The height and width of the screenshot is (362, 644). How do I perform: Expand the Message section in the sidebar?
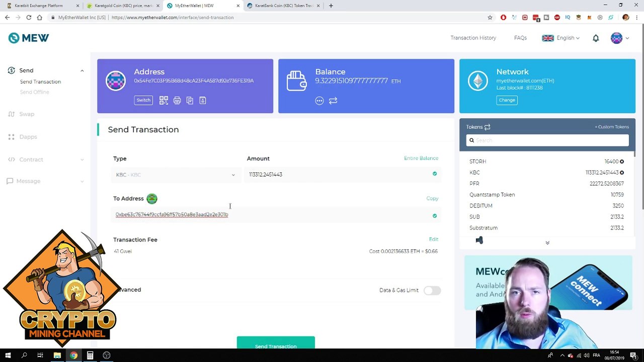point(82,181)
